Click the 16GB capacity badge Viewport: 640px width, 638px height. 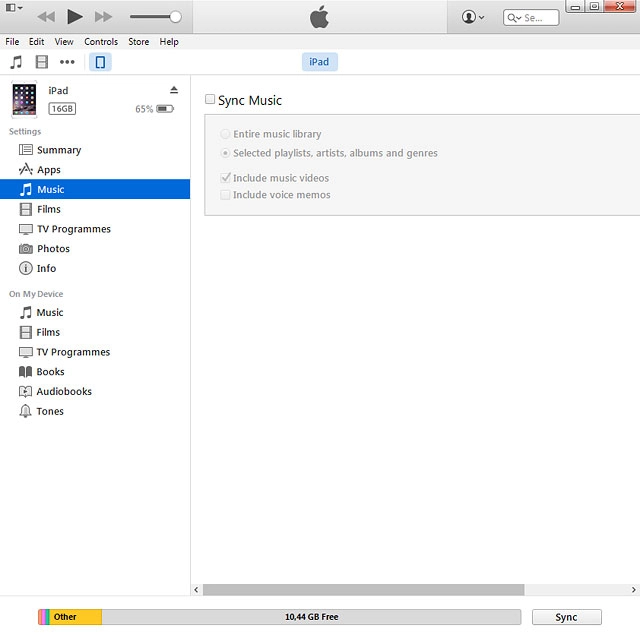tap(62, 109)
